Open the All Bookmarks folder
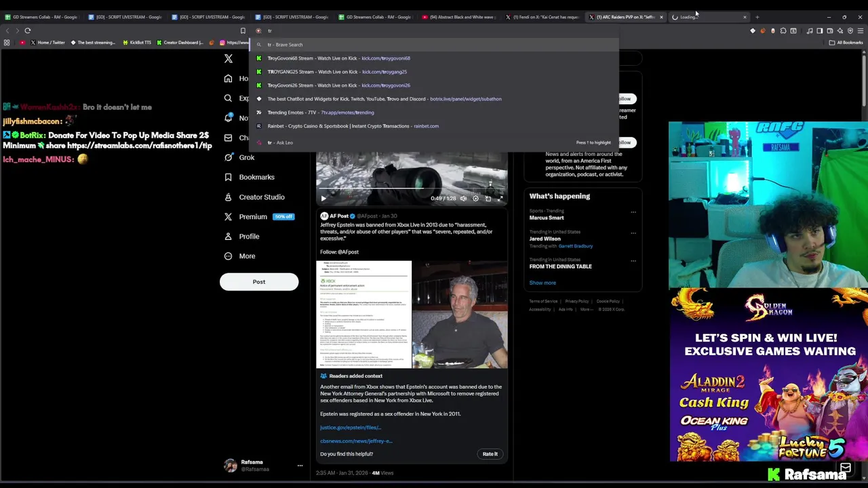The width and height of the screenshot is (868, 488). click(846, 43)
